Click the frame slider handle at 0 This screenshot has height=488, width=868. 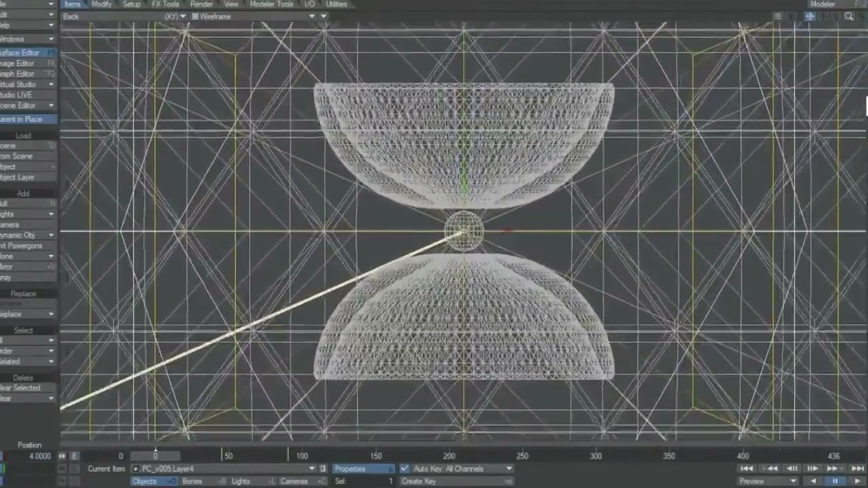pyautogui.click(x=155, y=456)
